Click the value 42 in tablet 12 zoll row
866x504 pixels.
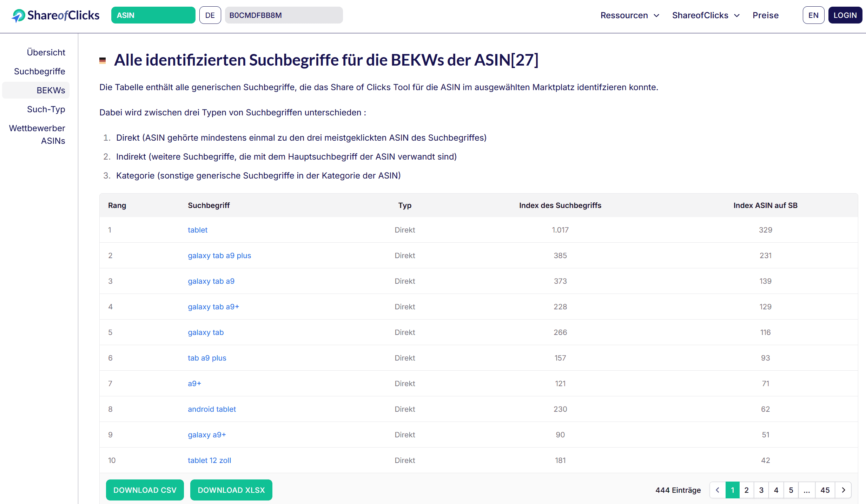(x=766, y=461)
